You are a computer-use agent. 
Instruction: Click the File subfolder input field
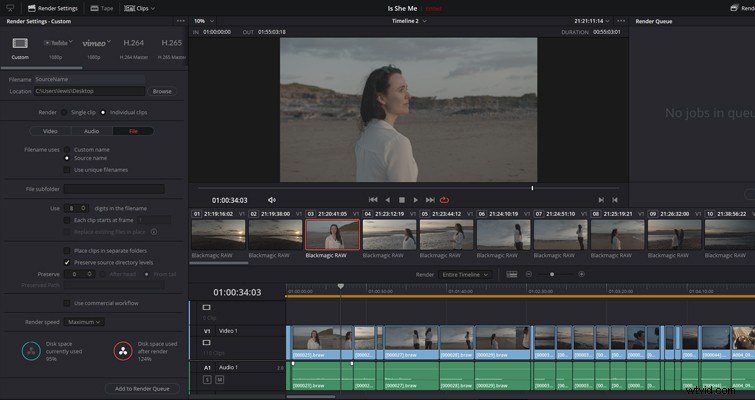pyautogui.click(x=114, y=189)
